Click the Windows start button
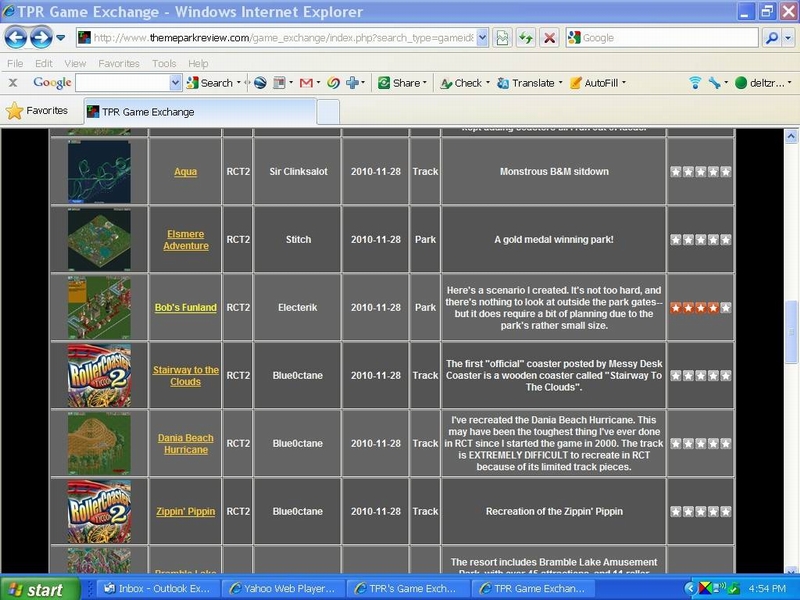Image resolution: width=800 pixels, height=600 pixels. pyautogui.click(x=40, y=589)
